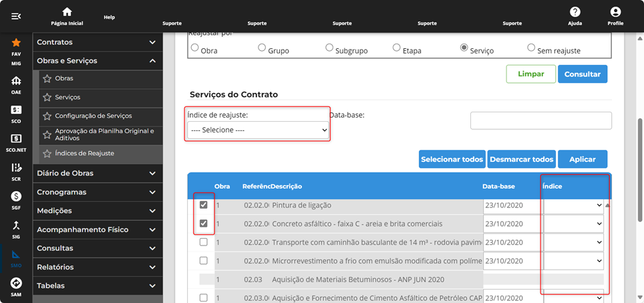Image resolution: width=644 pixels, height=303 pixels.
Task: Click the Consultar button
Action: pos(583,74)
